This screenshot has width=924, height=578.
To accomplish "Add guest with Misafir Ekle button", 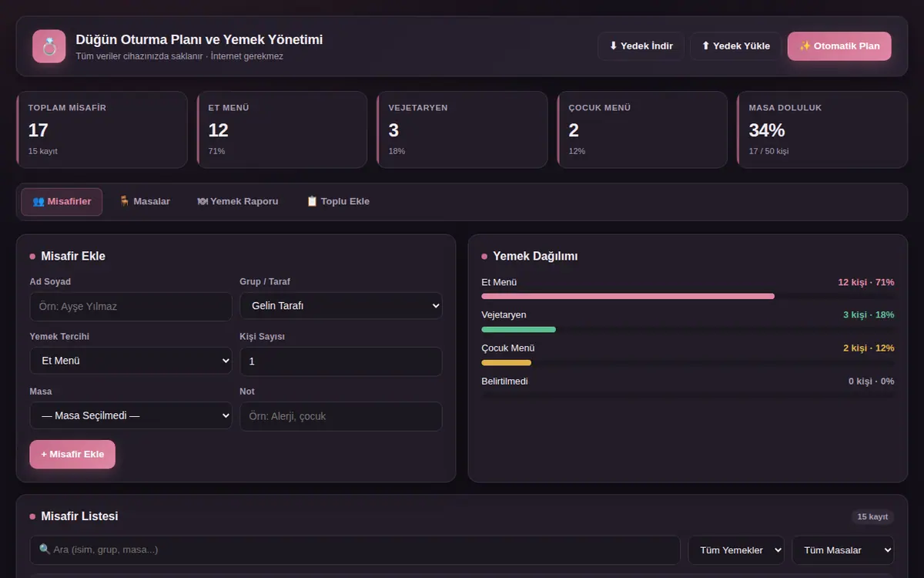I will (x=72, y=455).
